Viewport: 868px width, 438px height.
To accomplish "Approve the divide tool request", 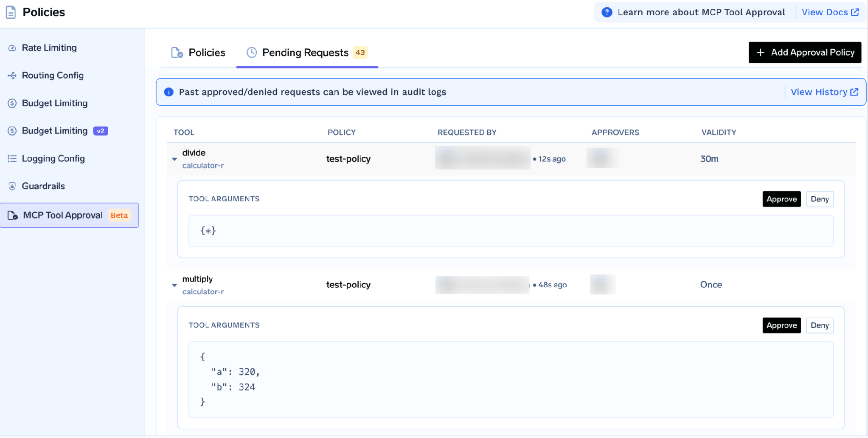I will (781, 199).
